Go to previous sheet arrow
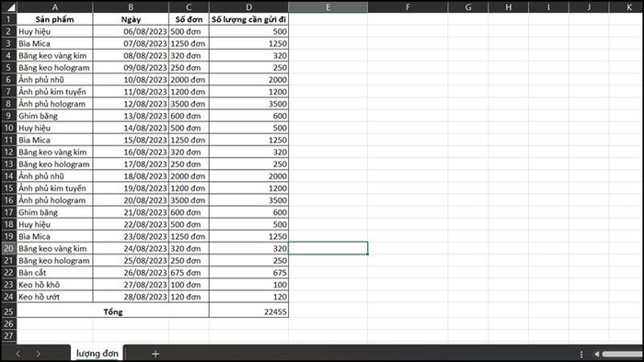This screenshot has height=362, width=644. (17, 354)
